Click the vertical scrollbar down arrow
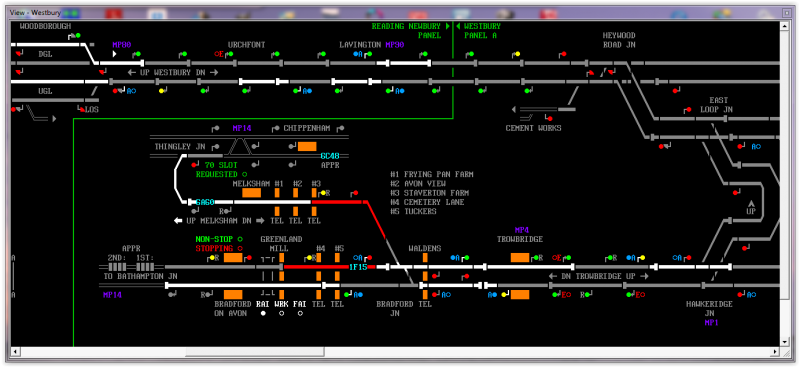 (x=785, y=341)
